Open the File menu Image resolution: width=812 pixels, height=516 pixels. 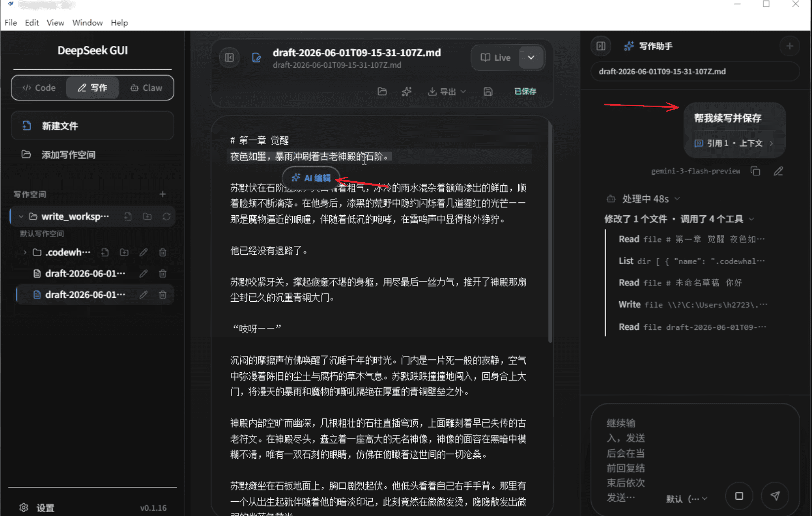pos(11,23)
